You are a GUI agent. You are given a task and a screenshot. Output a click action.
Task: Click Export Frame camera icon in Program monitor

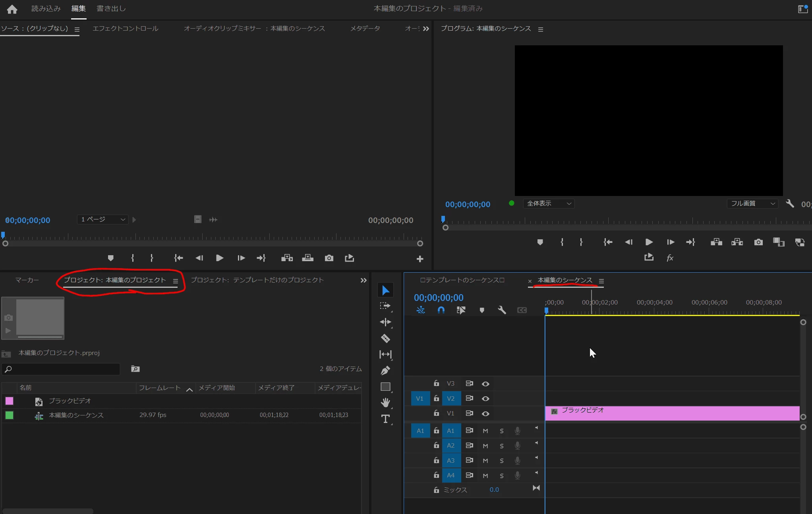coord(758,242)
